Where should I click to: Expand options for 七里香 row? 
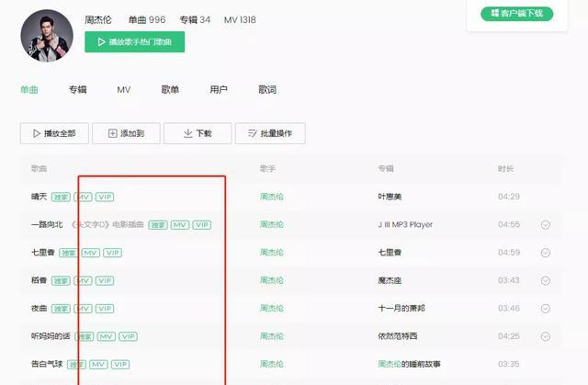tap(546, 253)
